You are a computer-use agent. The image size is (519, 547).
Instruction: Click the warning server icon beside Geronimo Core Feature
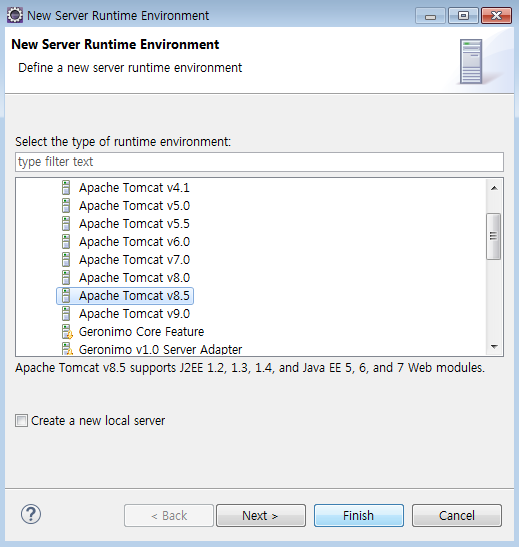tap(67, 332)
